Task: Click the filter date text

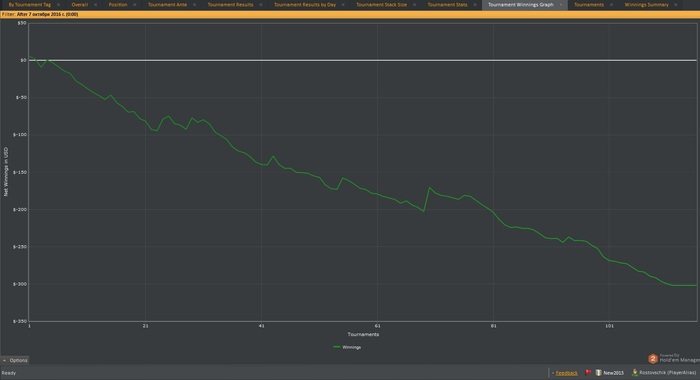Action: (47, 14)
